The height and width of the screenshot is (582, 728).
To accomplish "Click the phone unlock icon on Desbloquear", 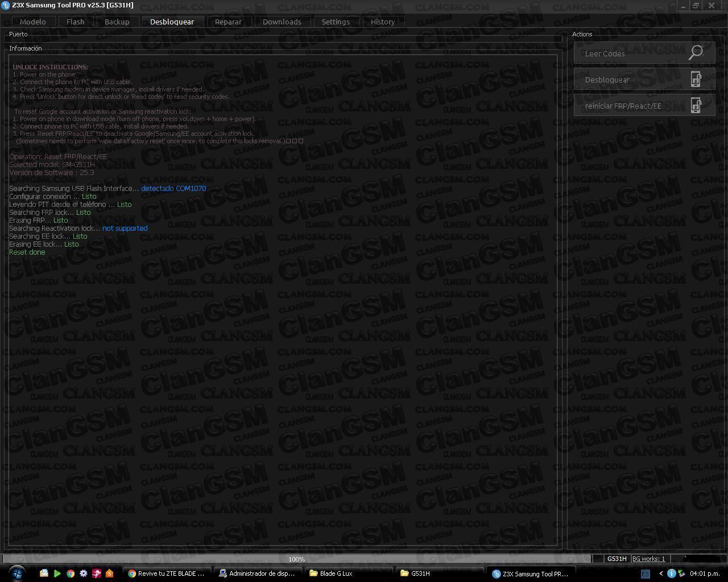I will point(696,79).
